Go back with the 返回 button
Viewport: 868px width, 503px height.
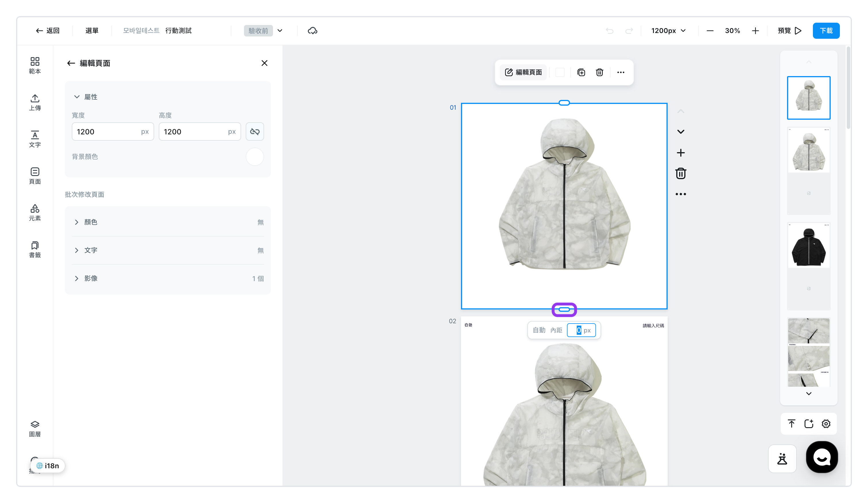coord(48,31)
